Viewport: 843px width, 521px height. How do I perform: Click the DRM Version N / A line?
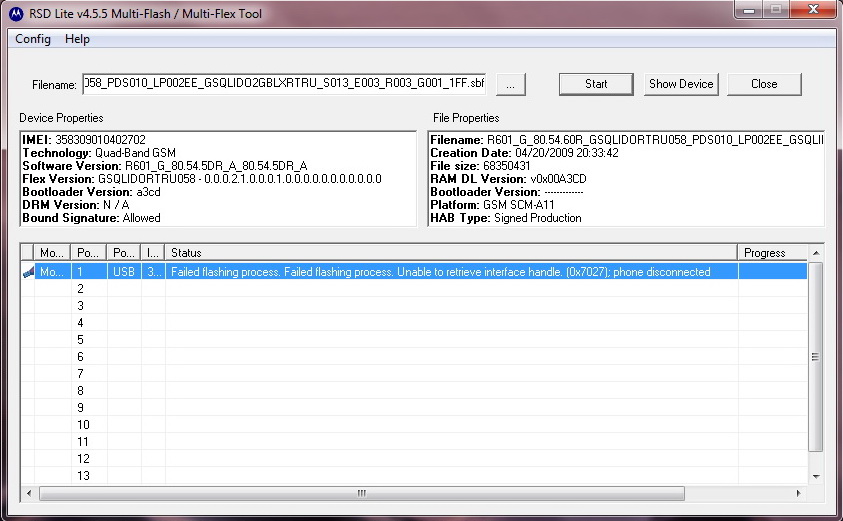[x=76, y=205]
